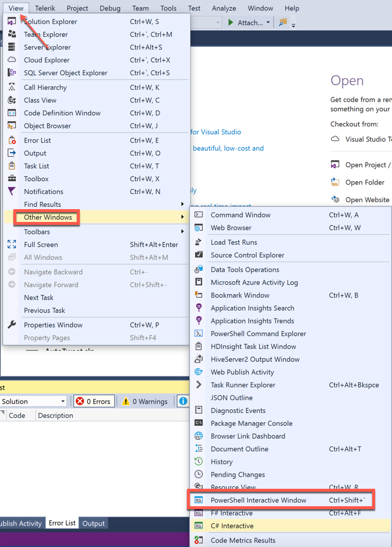Toggle the 0 Errors filter button
The height and width of the screenshot is (547, 392).
pyautogui.click(x=94, y=401)
